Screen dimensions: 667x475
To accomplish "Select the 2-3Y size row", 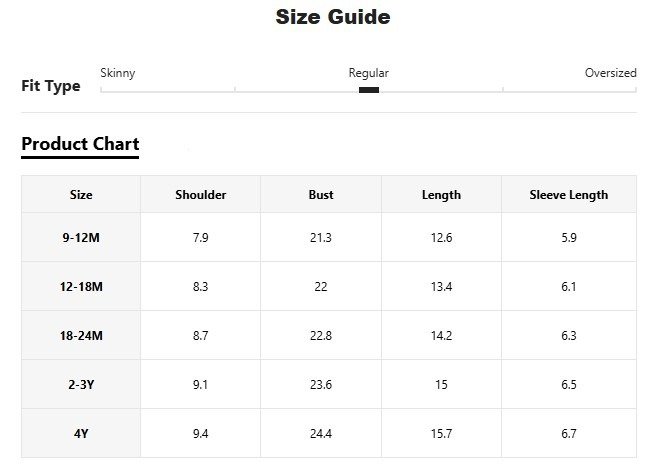I will pos(81,385).
